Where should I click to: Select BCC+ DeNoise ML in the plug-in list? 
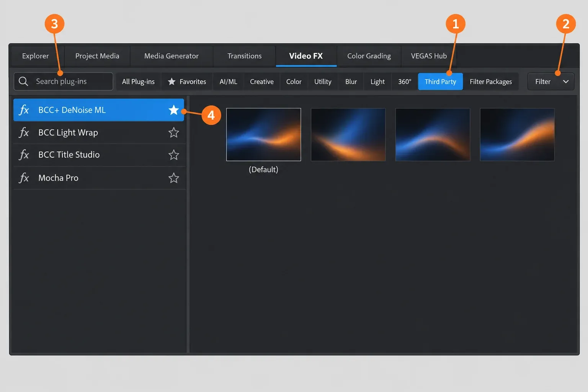tap(99, 110)
